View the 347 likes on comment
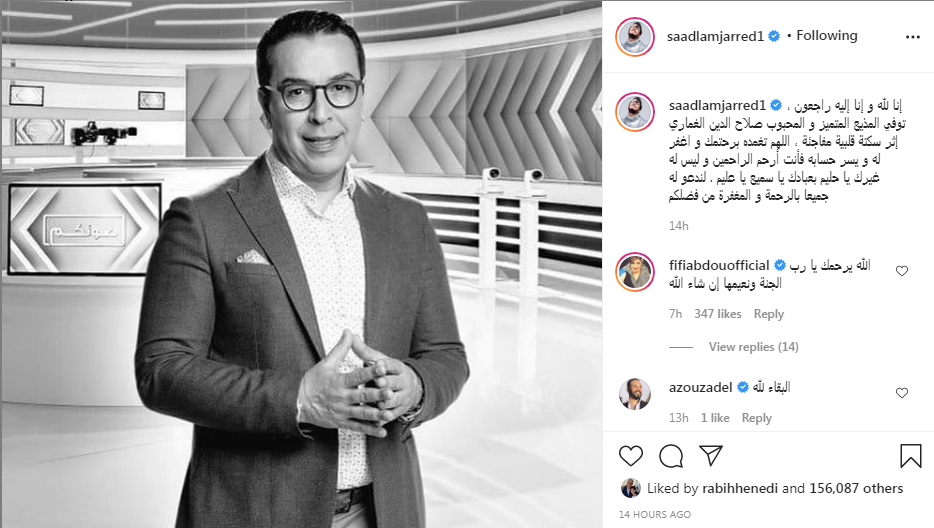The image size is (934, 528). click(x=718, y=314)
